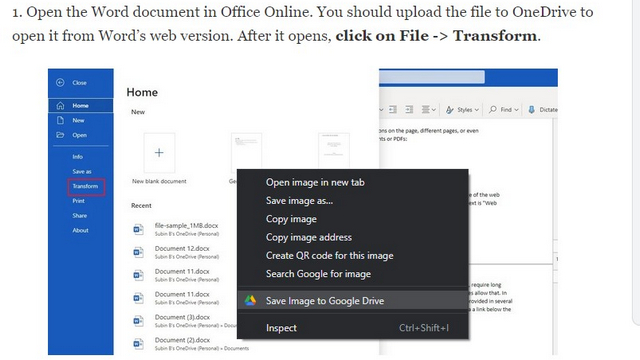
Task: Expand the Find dropdown arrow
Action: coord(516,110)
